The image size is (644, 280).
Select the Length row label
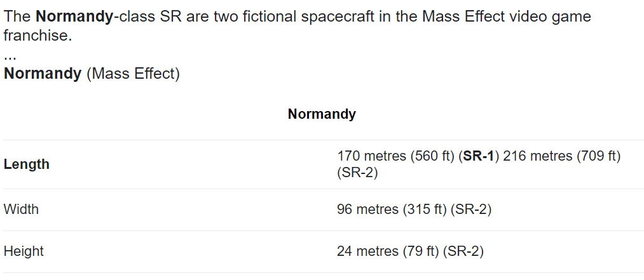point(27,164)
